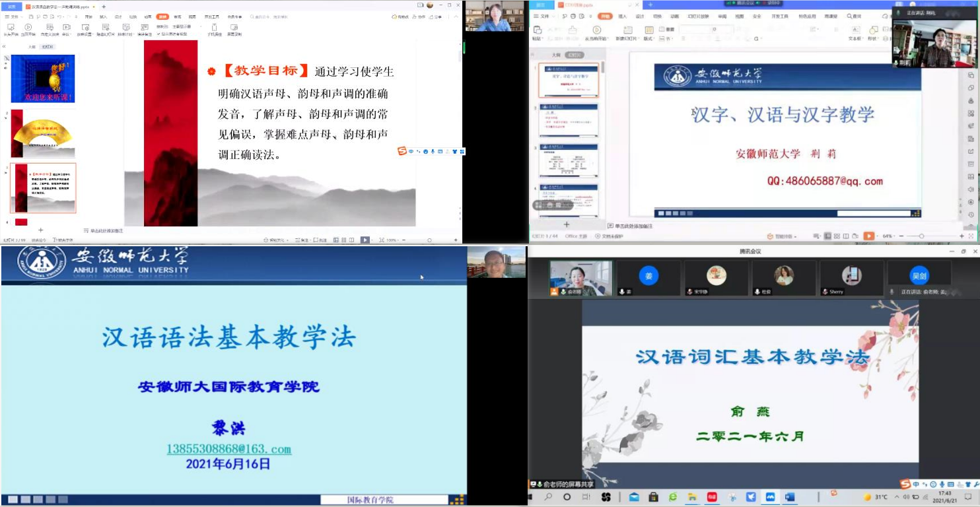Click the Sogou input method S icon

pyautogui.click(x=905, y=485)
